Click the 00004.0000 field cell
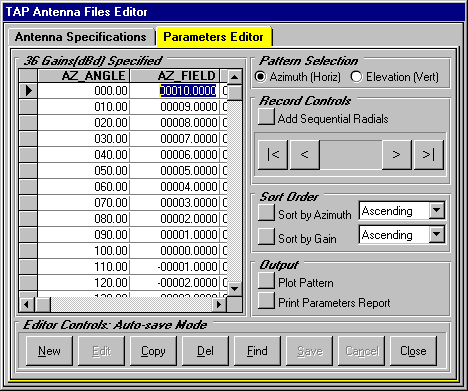The width and height of the screenshot is (468, 391). (175, 187)
